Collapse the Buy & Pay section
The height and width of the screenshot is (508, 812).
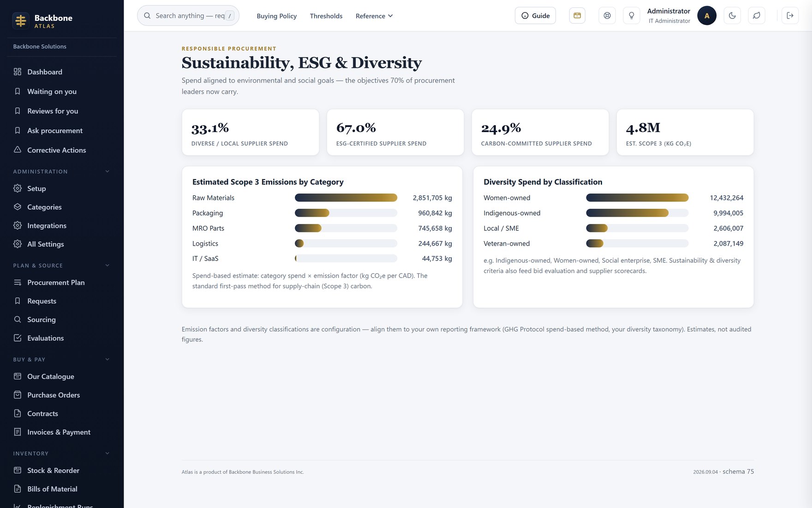(107, 359)
